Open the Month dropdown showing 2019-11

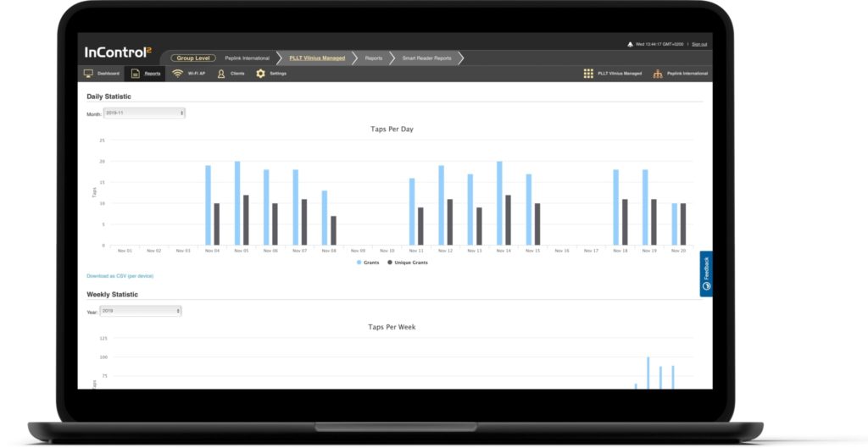click(145, 113)
